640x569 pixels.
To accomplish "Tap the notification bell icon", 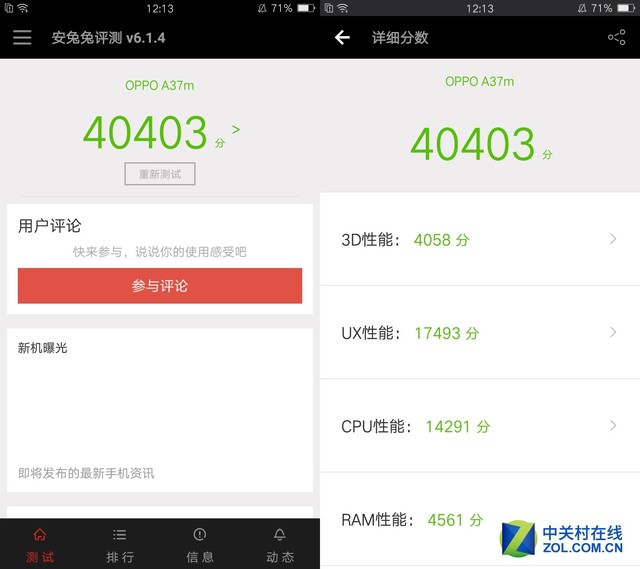I will point(280,535).
